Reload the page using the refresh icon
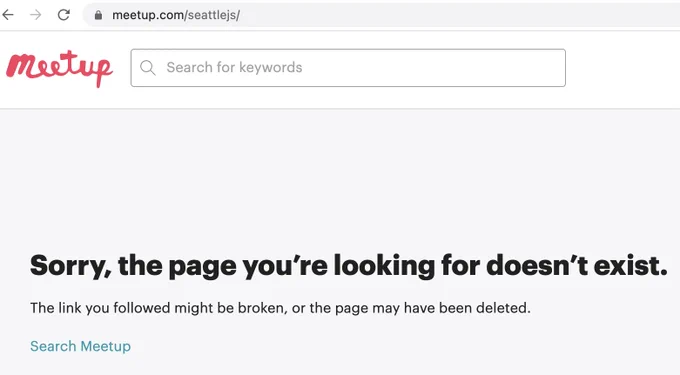680x375 pixels. click(x=64, y=15)
